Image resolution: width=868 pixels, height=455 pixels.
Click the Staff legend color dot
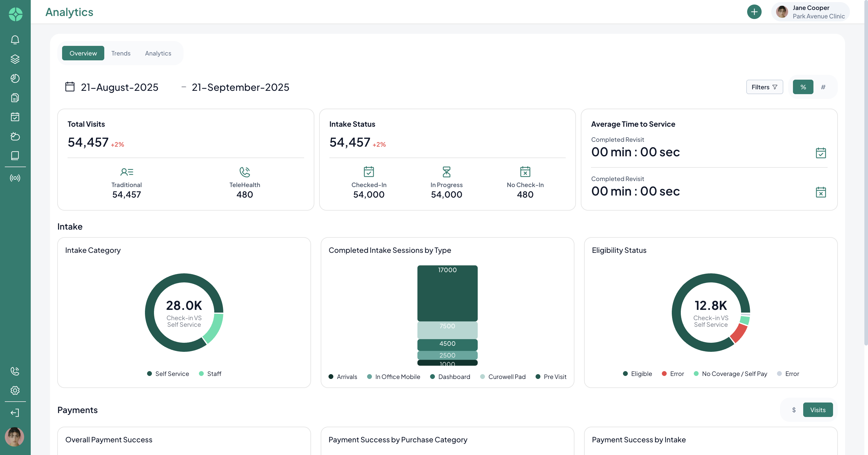point(201,373)
